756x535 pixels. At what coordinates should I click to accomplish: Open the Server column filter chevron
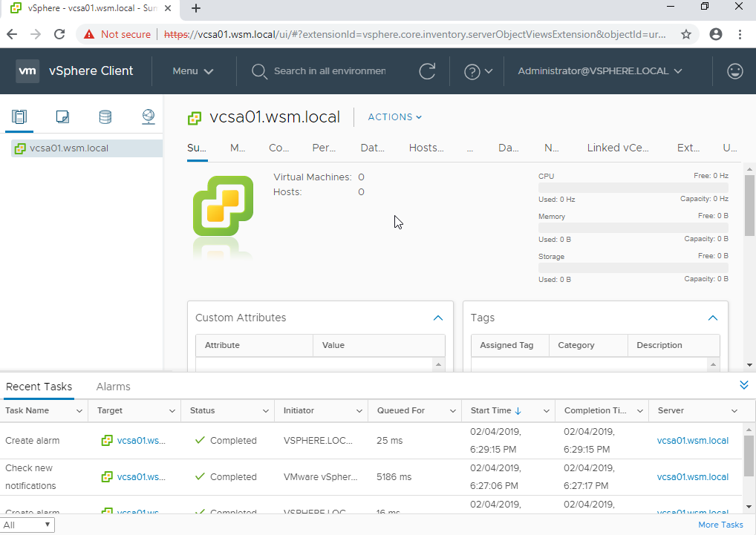734,411
